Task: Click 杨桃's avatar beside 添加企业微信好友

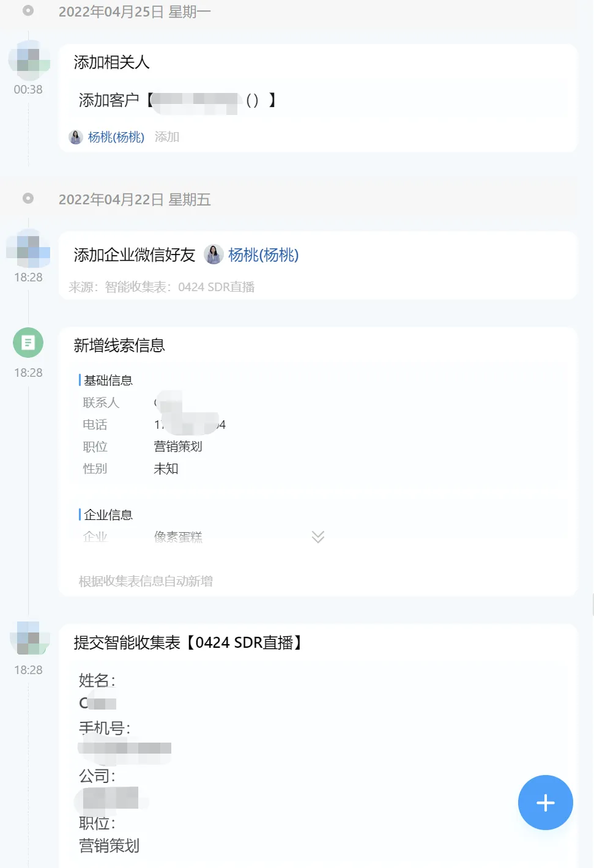Action: coord(213,255)
